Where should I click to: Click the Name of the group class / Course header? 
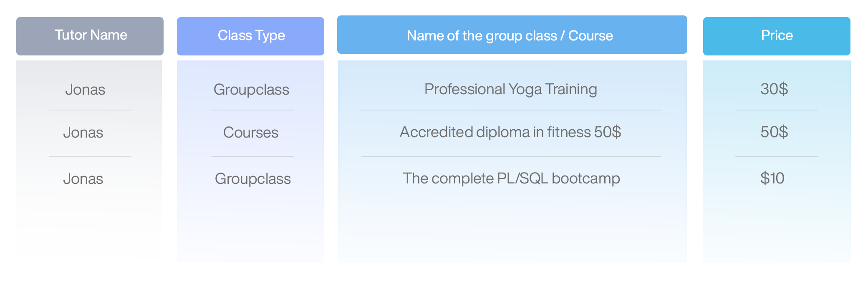[512, 35]
